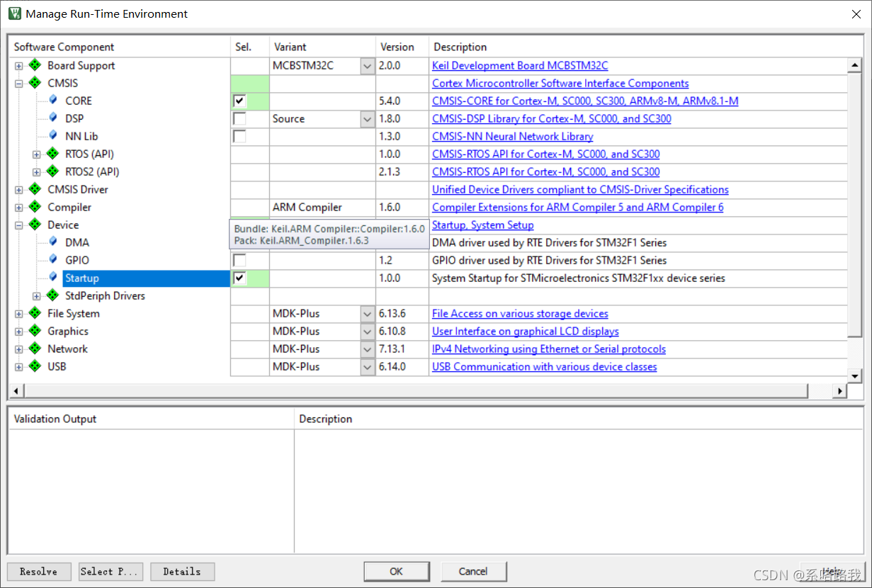Expand the Network tree node
Screen dimensions: 872x588
tap(19, 349)
